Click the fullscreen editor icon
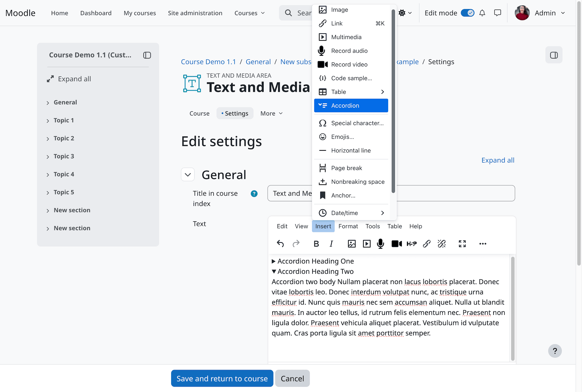582x392 pixels. click(462, 244)
